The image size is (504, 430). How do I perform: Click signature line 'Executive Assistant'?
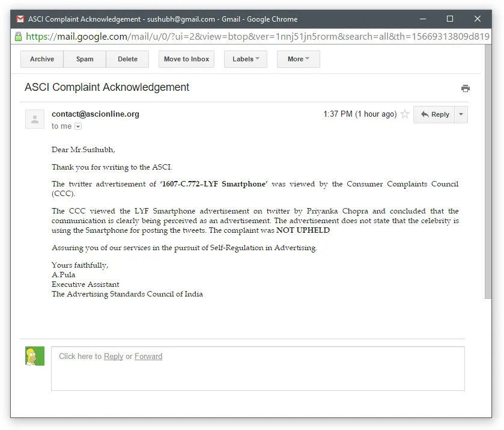pyautogui.click(x=85, y=284)
